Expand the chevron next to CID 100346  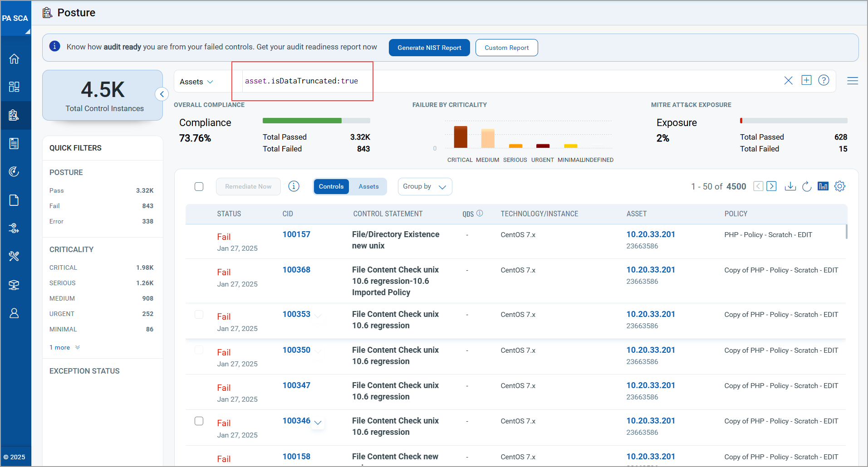[318, 423]
